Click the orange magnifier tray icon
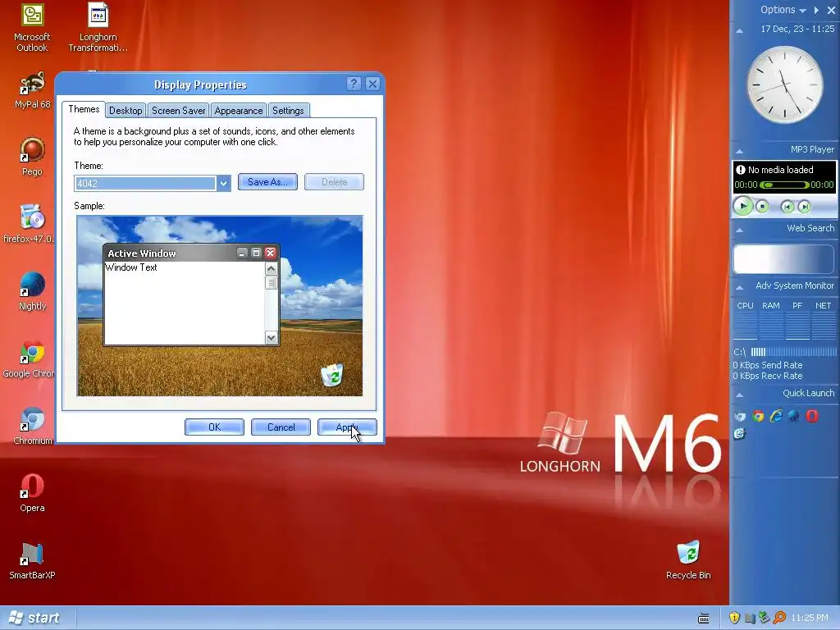Screen dimensions: 840x630 pyautogui.click(x=779, y=618)
